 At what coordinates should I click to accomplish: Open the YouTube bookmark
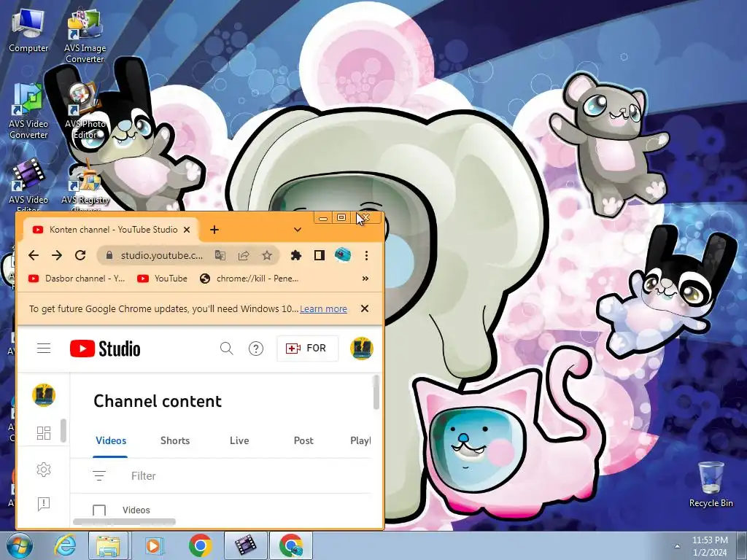[162, 279]
